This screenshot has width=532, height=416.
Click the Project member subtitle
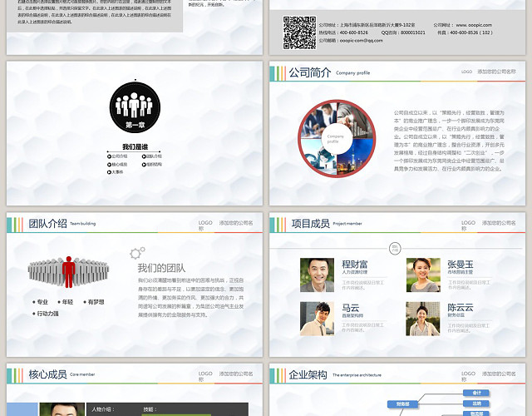coord(347,224)
